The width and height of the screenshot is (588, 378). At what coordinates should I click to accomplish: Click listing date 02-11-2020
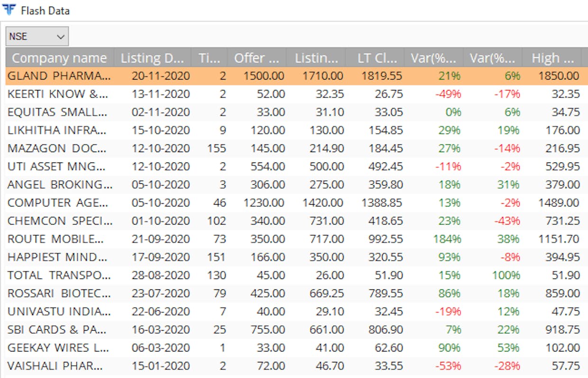[x=161, y=112]
